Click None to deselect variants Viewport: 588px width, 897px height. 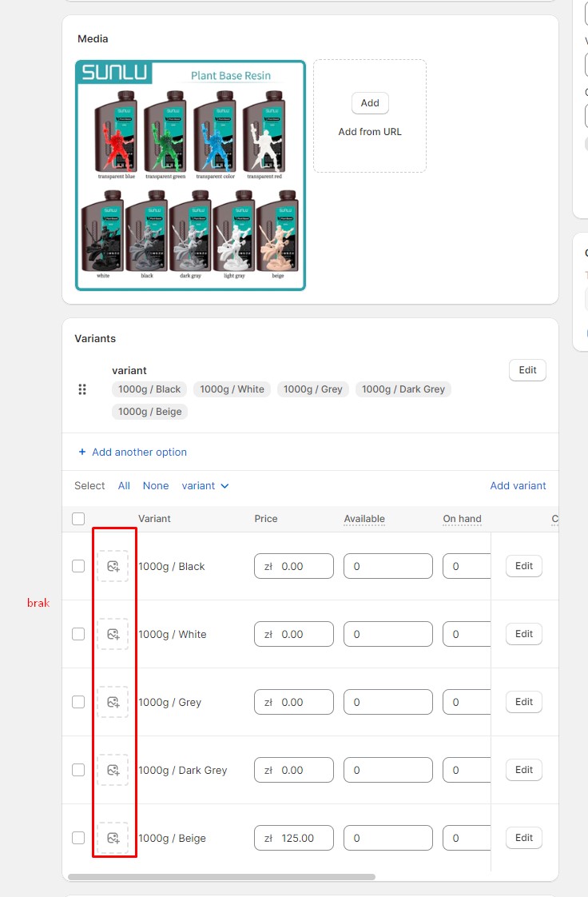156,485
